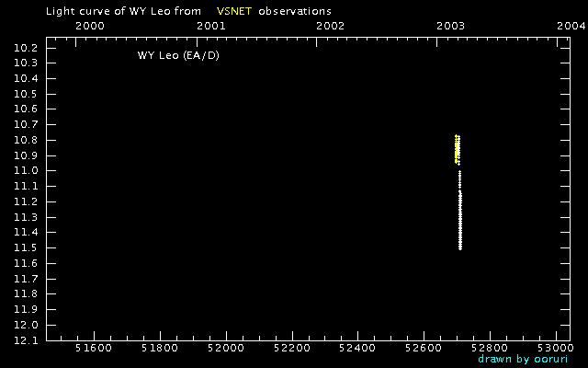
Task: Click the 52000 label on the bottom axis
Action: 226,350
